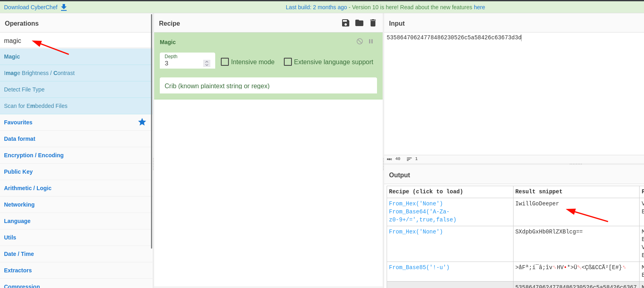Expand the Utils category
Viewport: 644px width, 288px height.
tap(76, 237)
